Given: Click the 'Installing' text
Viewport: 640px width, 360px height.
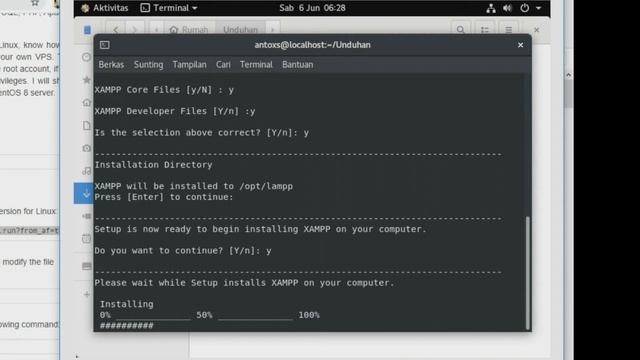Looking at the screenshot, I should (127, 304).
